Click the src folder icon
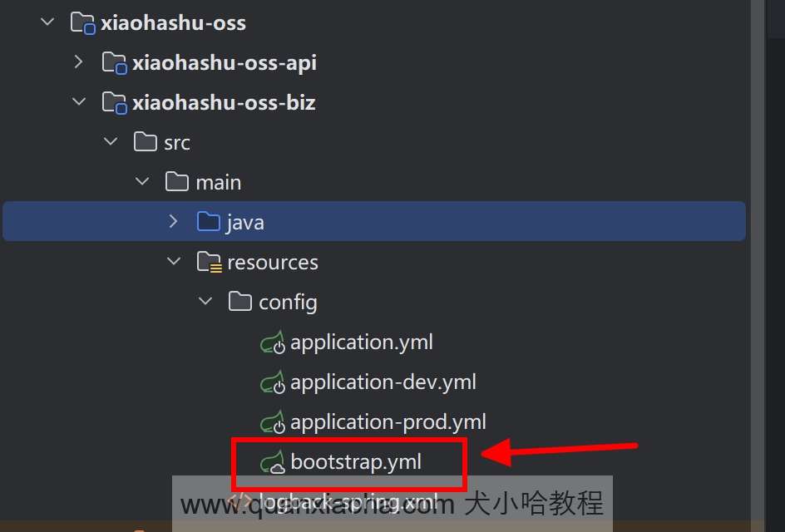The width and height of the screenshot is (785, 532). pyautogui.click(x=146, y=142)
